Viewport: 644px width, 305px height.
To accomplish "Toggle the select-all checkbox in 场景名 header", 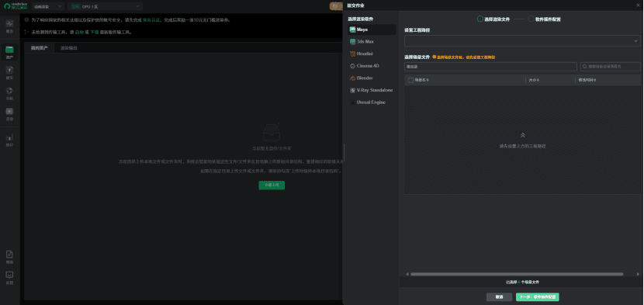I will point(410,80).
